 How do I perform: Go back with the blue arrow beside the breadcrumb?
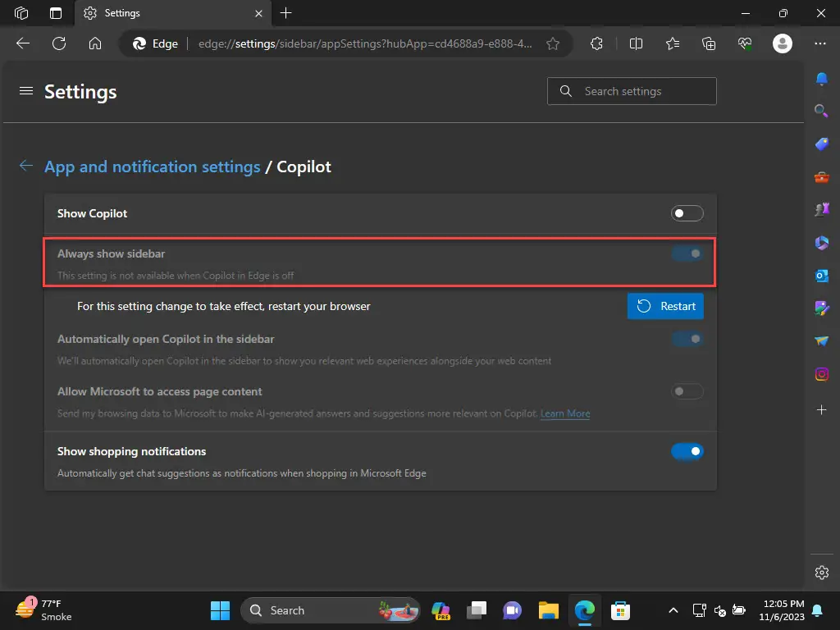26,166
